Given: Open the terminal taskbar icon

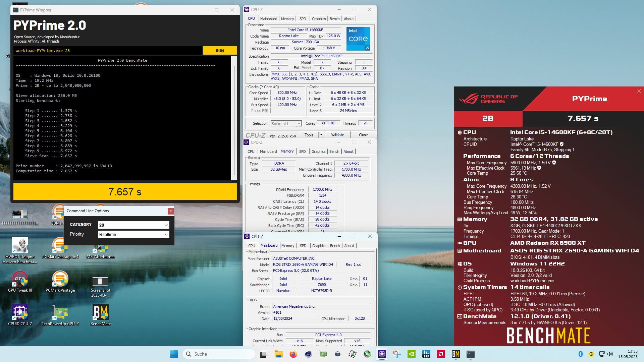Looking at the screenshot, I should tap(471, 354).
